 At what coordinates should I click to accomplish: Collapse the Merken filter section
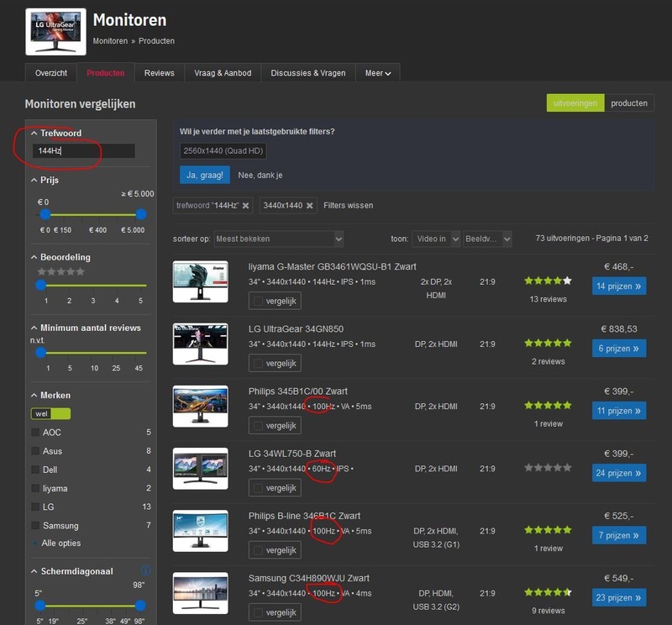pyautogui.click(x=34, y=395)
